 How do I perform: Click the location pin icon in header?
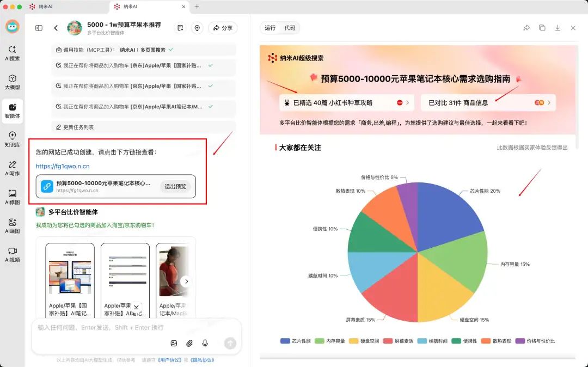tap(197, 28)
